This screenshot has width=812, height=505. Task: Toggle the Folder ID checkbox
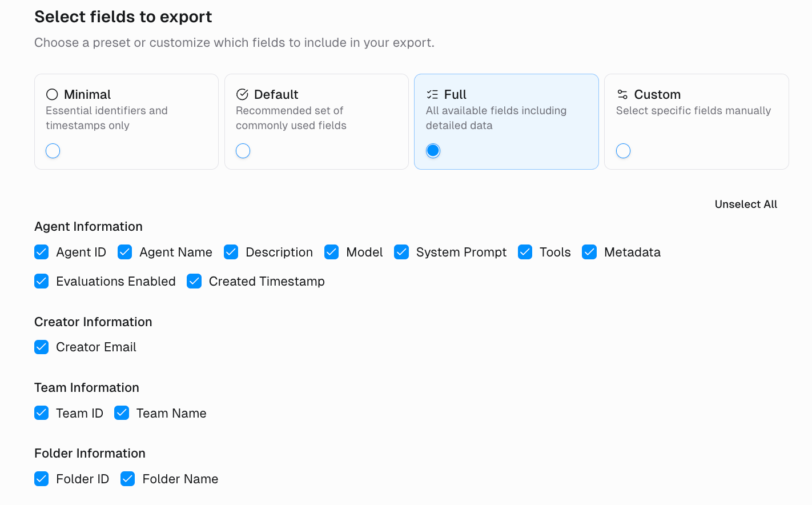42,479
